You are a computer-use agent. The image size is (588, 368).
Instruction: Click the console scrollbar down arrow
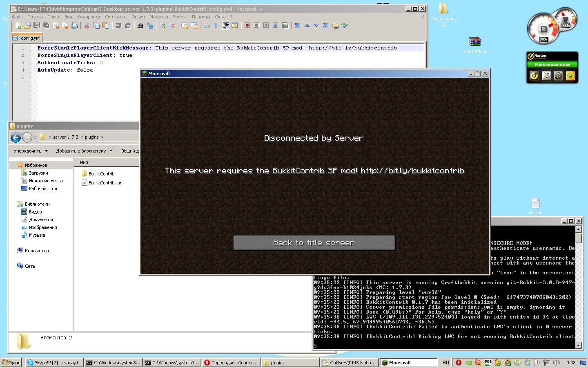tap(579, 346)
